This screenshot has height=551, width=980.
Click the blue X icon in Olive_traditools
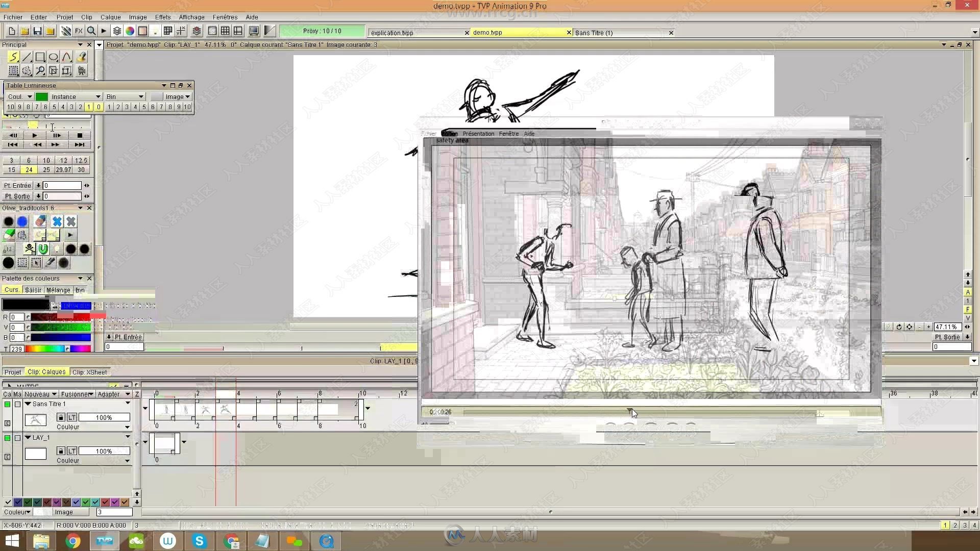57,221
